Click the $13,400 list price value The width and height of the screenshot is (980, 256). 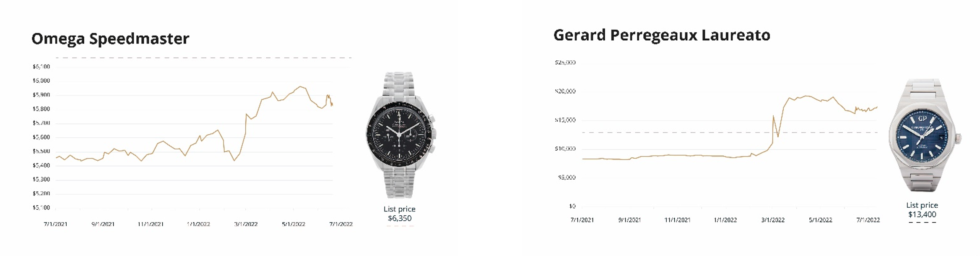click(922, 214)
